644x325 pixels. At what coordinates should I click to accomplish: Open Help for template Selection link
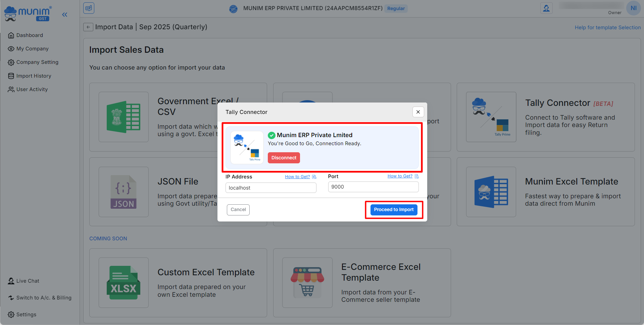[x=607, y=28]
